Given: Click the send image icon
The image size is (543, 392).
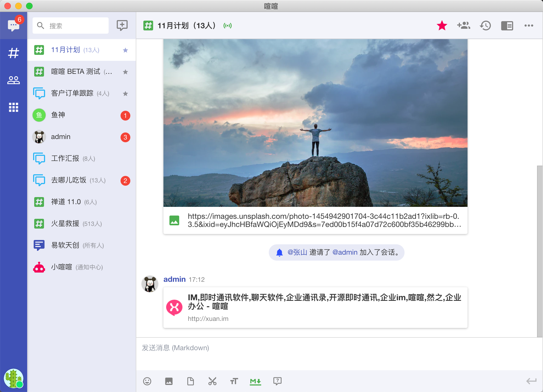Looking at the screenshot, I should tap(169, 381).
